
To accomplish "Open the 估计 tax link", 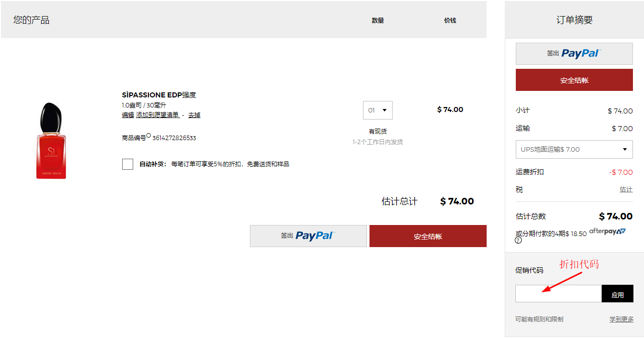I will [x=626, y=190].
